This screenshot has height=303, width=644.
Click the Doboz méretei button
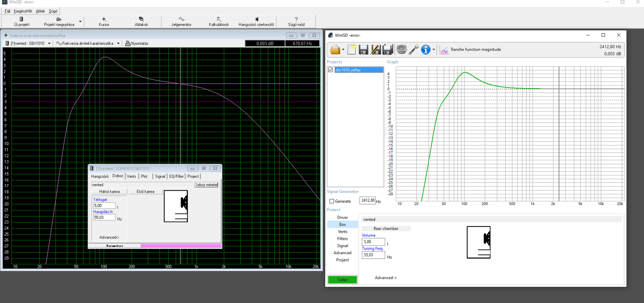pyautogui.click(x=206, y=185)
